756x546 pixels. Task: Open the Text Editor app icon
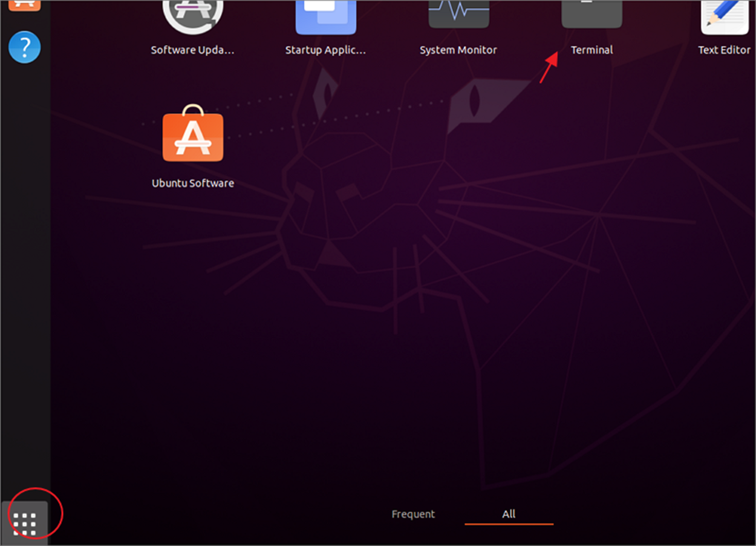[x=725, y=17]
